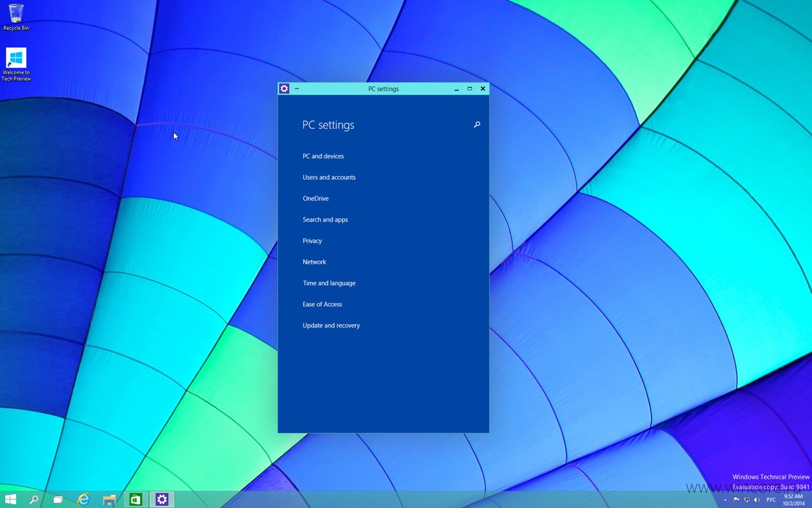Show hidden tray icons arrow

click(x=725, y=500)
